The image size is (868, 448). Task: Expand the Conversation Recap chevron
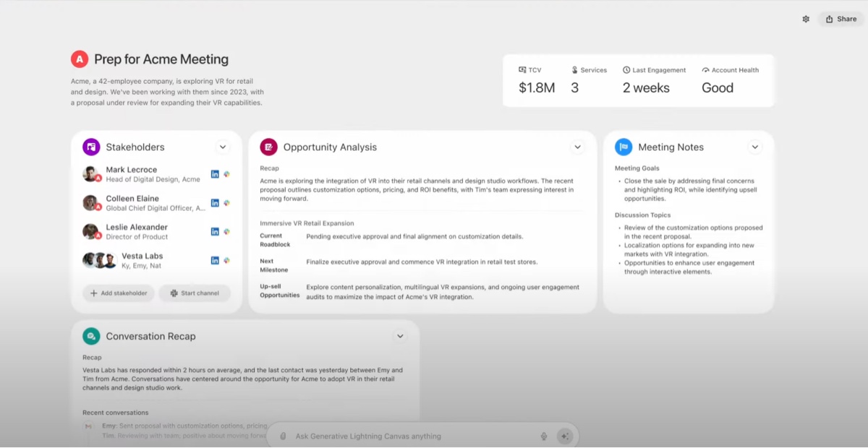[x=400, y=337]
